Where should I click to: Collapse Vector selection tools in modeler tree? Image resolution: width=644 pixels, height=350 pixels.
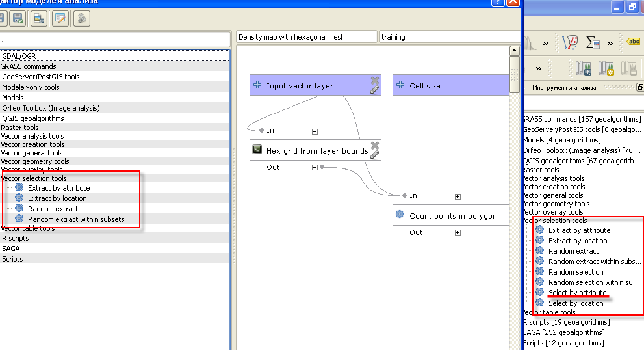(x=34, y=178)
